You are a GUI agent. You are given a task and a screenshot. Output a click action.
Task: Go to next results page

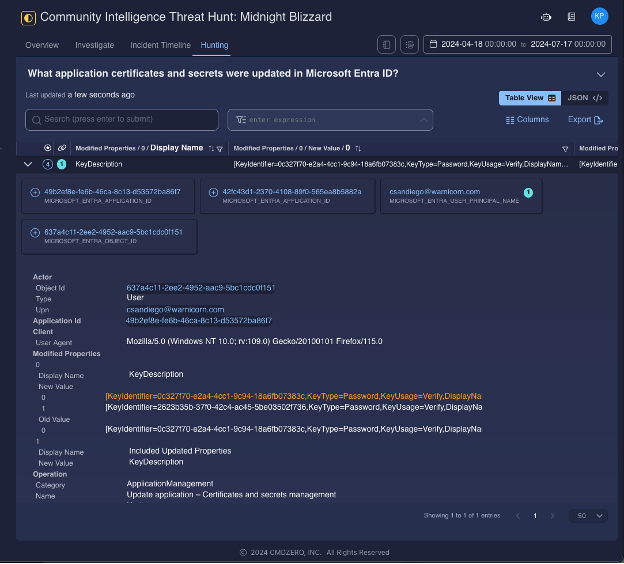coord(552,516)
